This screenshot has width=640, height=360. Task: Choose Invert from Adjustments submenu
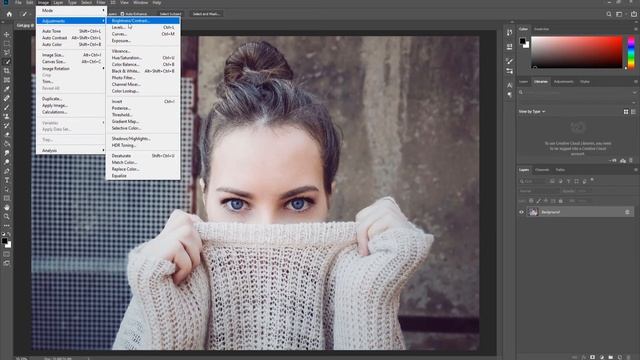point(143,102)
